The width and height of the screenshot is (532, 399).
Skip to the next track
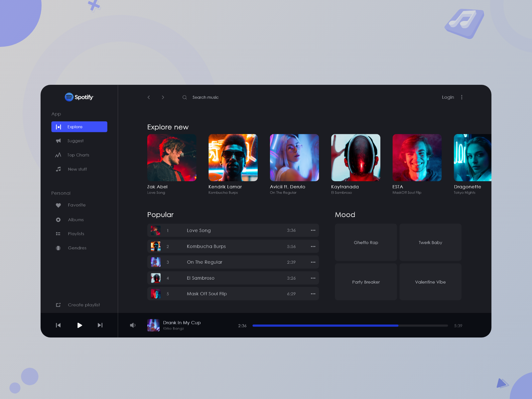100,325
